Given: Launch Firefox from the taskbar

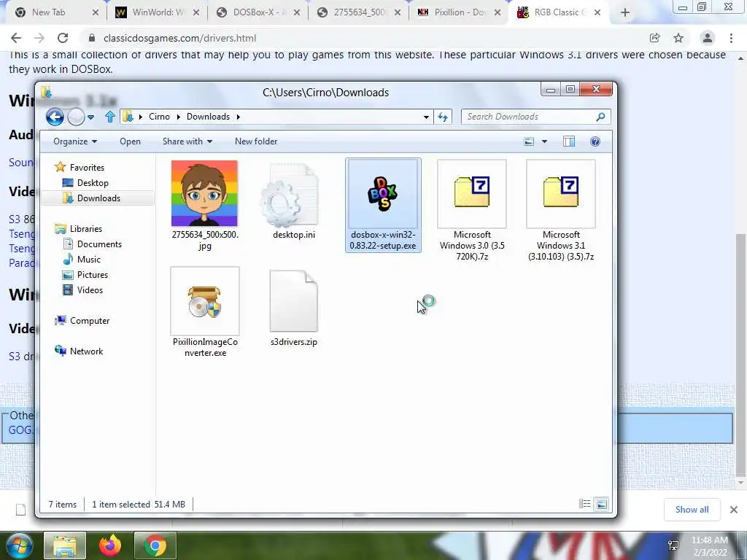Looking at the screenshot, I should 110,545.
